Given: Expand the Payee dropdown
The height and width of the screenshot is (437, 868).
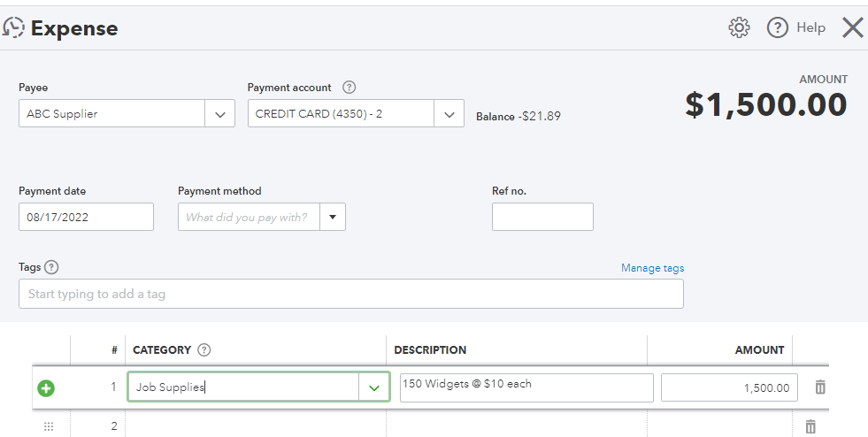Looking at the screenshot, I should pos(219,114).
